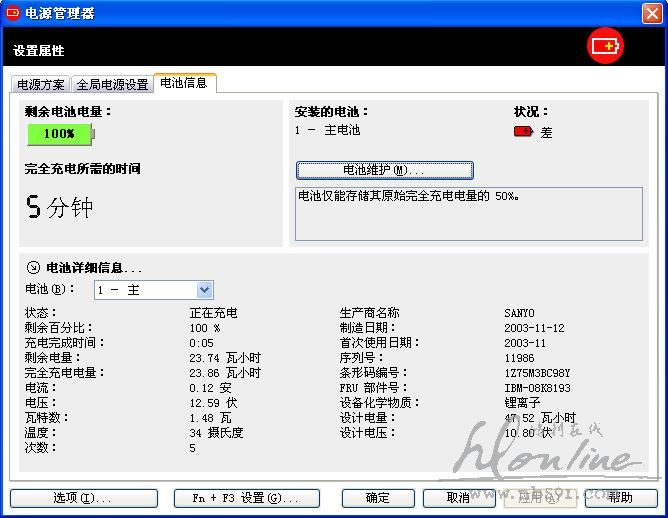The height and width of the screenshot is (518, 668).
Task: Close the 电源管理器 window
Action: [652, 13]
